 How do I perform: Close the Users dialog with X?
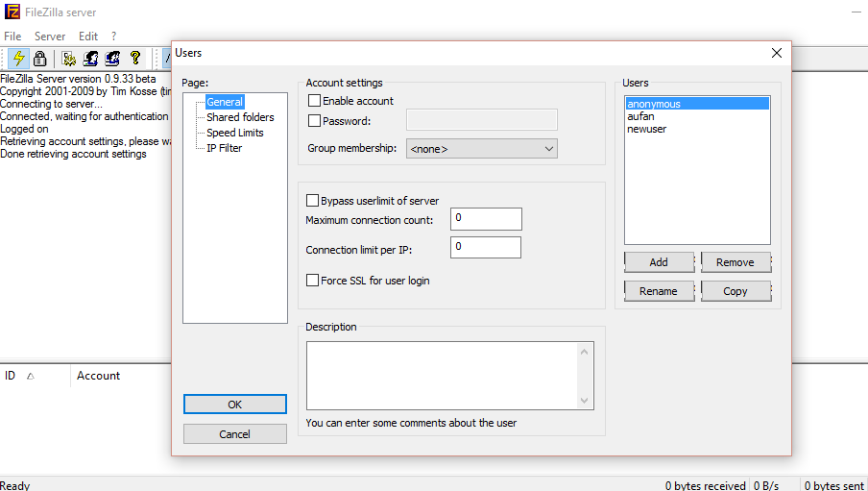[x=776, y=54]
